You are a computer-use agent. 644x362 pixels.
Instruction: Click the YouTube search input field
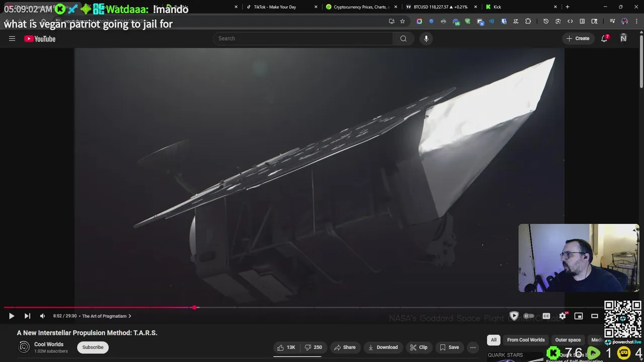[303, 39]
